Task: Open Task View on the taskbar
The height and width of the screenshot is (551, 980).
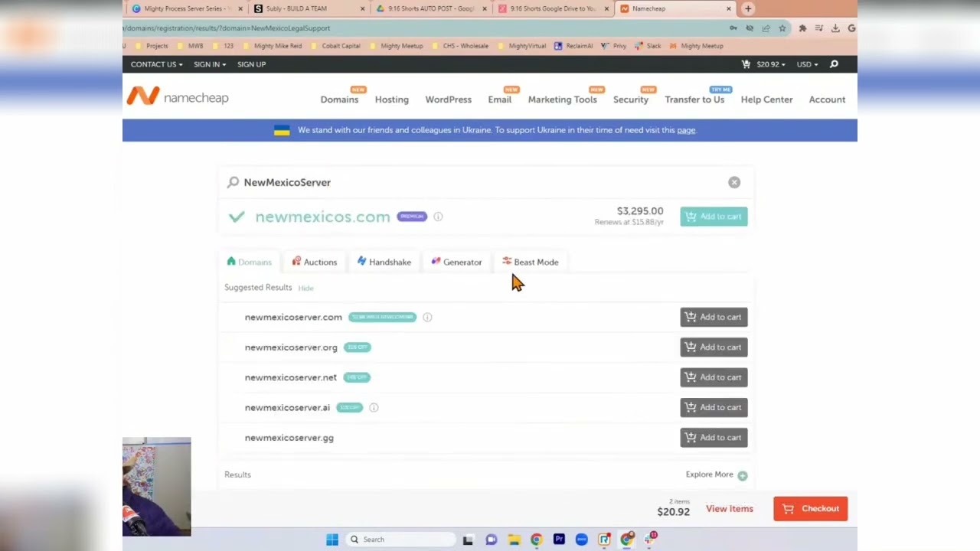Action: click(x=468, y=540)
